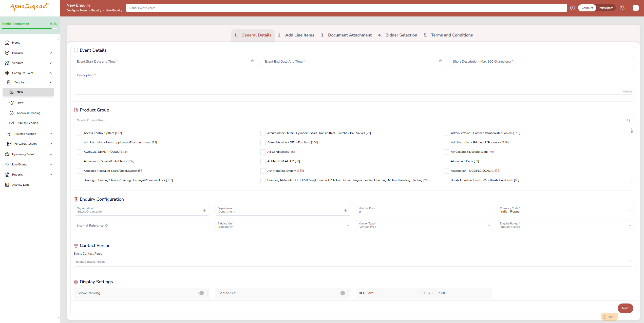The height and width of the screenshot is (323, 644).
Task: Check the Access Control System checkbox
Action: tap(80, 133)
